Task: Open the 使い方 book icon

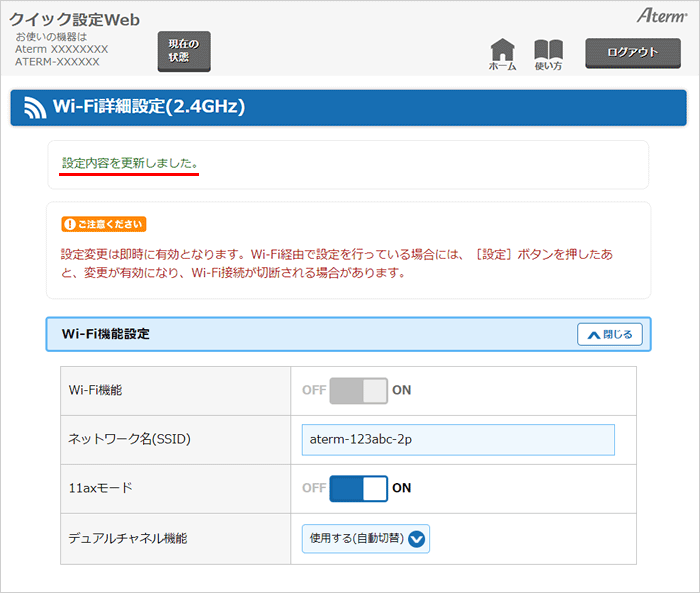Action: point(548,54)
